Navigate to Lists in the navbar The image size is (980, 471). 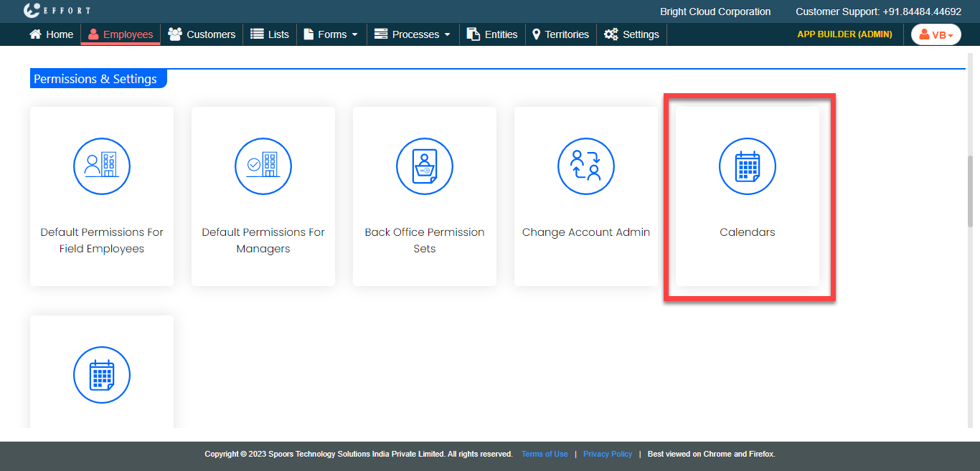click(x=270, y=34)
